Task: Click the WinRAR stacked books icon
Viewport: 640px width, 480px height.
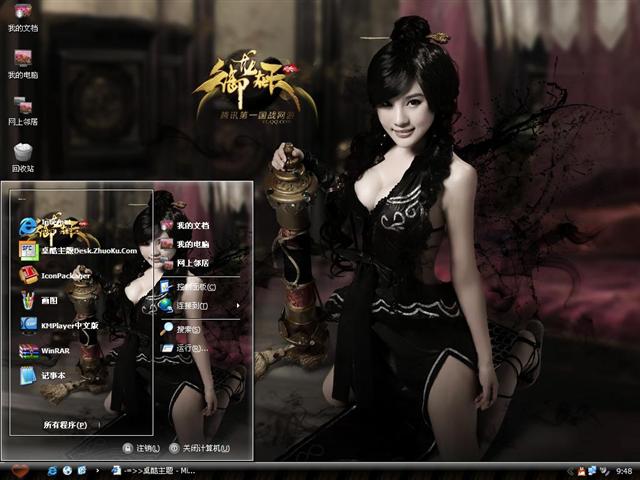Action: click(x=28, y=351)
